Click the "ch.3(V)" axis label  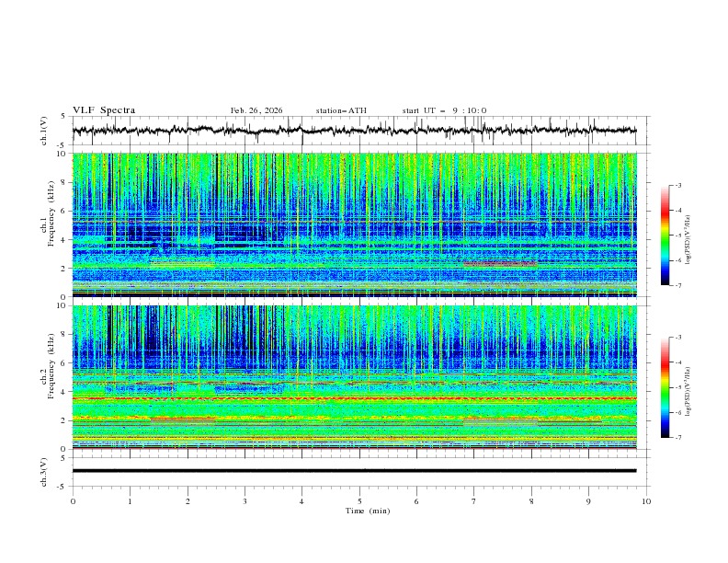44,472
